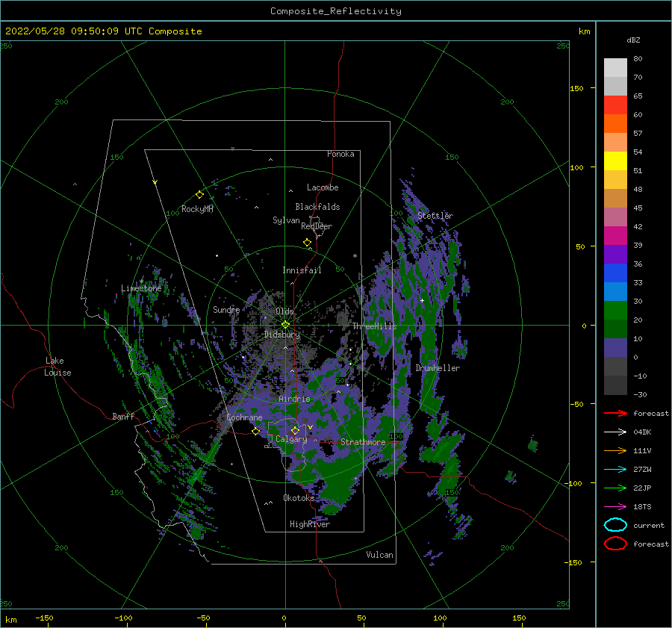The image size is (672, 628).
Task: Click the Cochrane label
Action: (244, 417)
